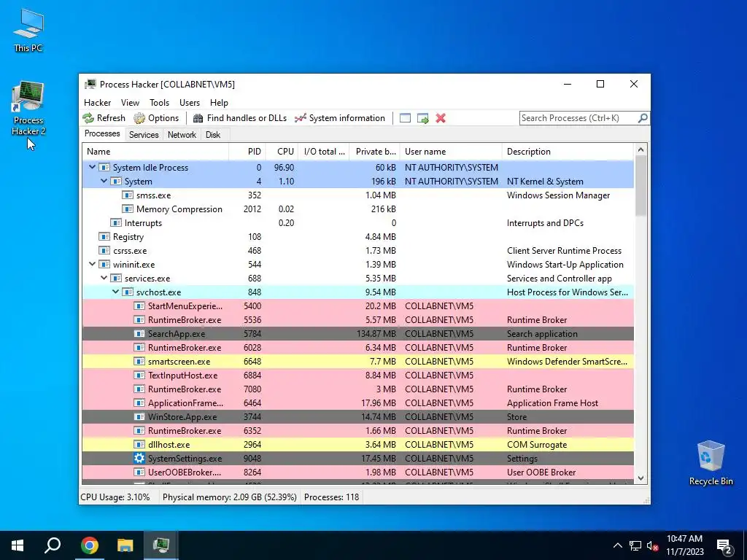Click the dllhost.exe process icon

coord(139,444)
